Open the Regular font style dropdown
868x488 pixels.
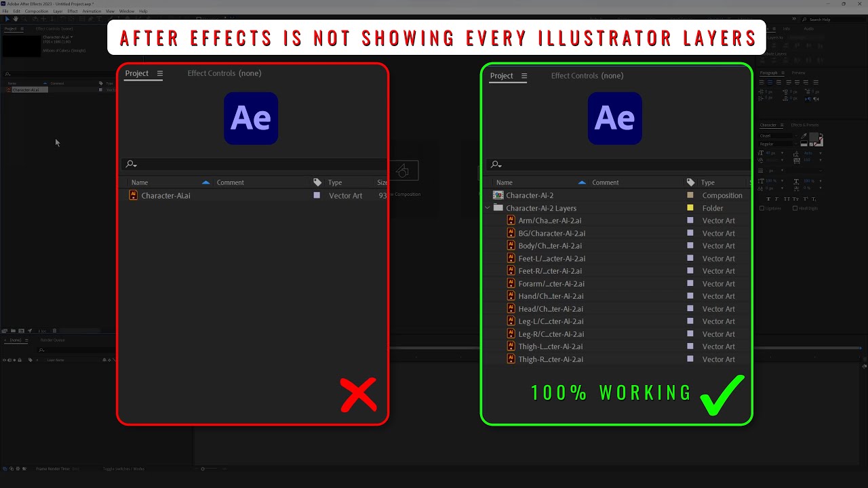795,144
